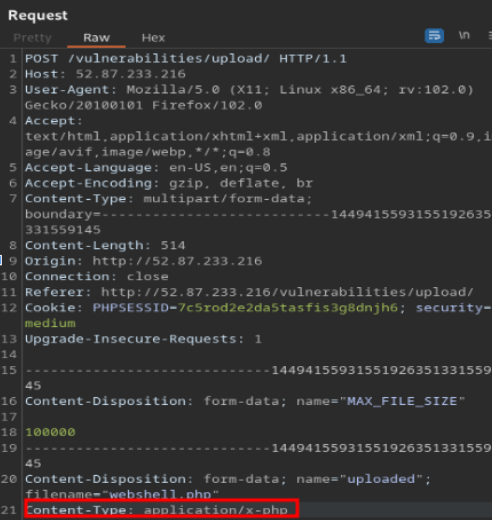Click the Origin: http://52.87.233.216 line
Screen dimensions: 492x520
tap(143, 261)
